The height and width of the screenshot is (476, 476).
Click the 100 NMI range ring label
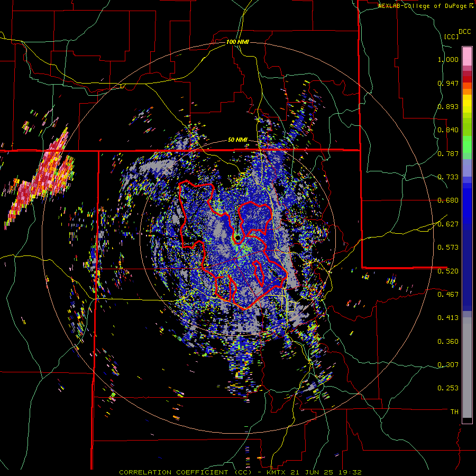(237, 42)
